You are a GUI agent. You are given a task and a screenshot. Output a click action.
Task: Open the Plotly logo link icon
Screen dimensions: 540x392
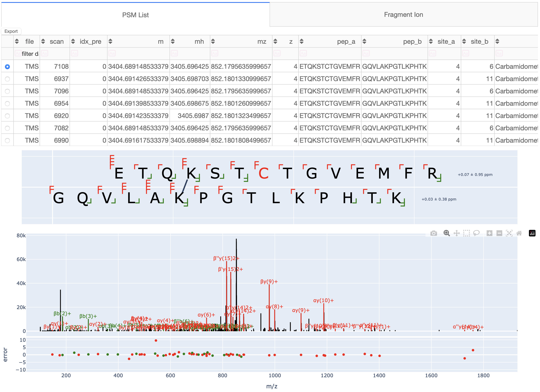point(532,233)
